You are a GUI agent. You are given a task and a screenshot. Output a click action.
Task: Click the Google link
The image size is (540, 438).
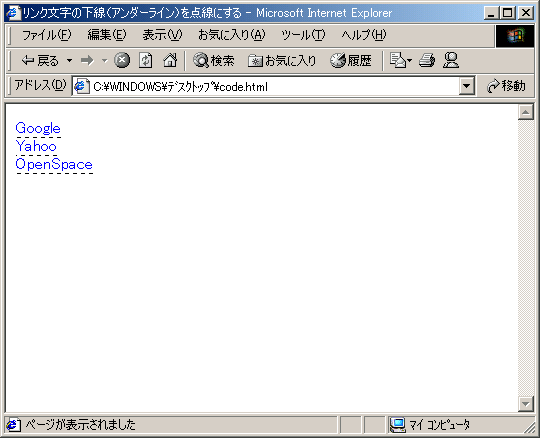tap(38, 128)
